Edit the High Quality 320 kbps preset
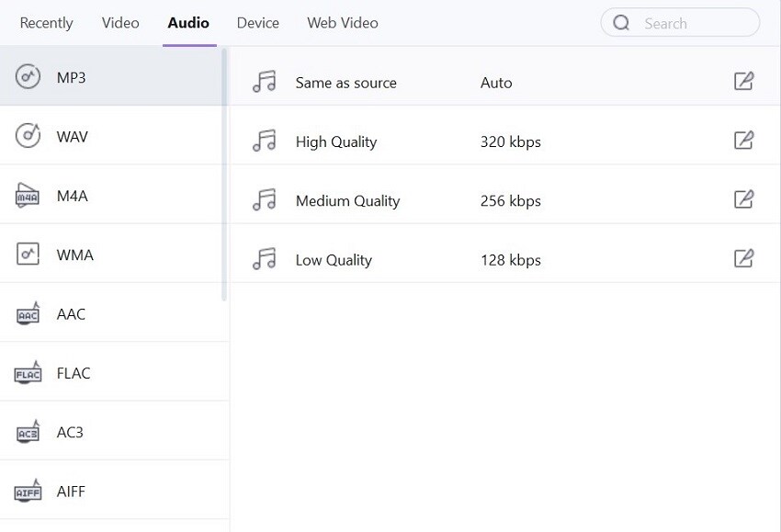 pos(743,141)
